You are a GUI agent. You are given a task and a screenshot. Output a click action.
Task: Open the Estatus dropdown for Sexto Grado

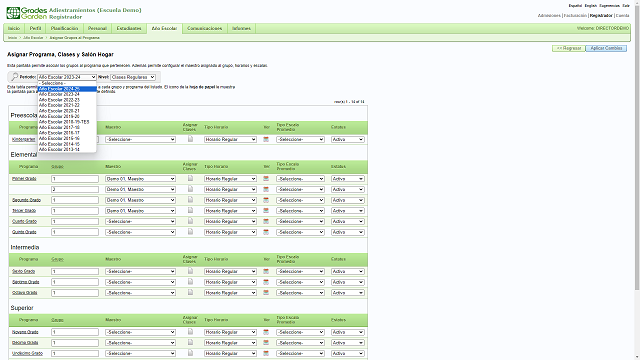pyautogui.click(x=348, y=271)
